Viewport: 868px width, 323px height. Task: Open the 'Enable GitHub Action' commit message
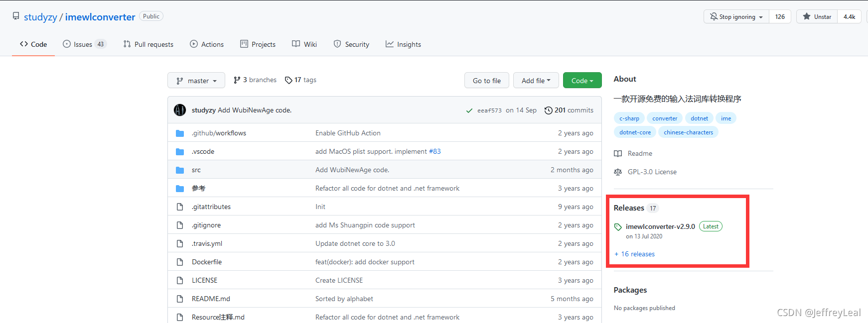click(348, 133)
